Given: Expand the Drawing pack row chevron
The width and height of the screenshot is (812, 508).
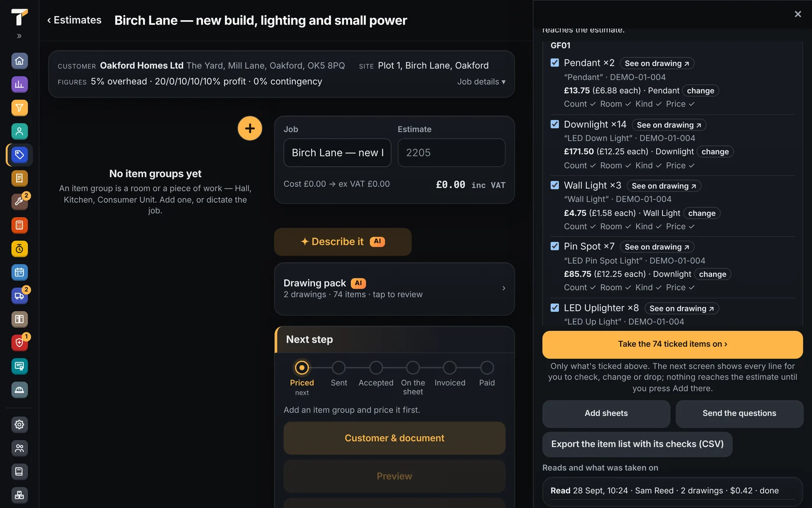Looking at the screenshot, I should [503, 288].
